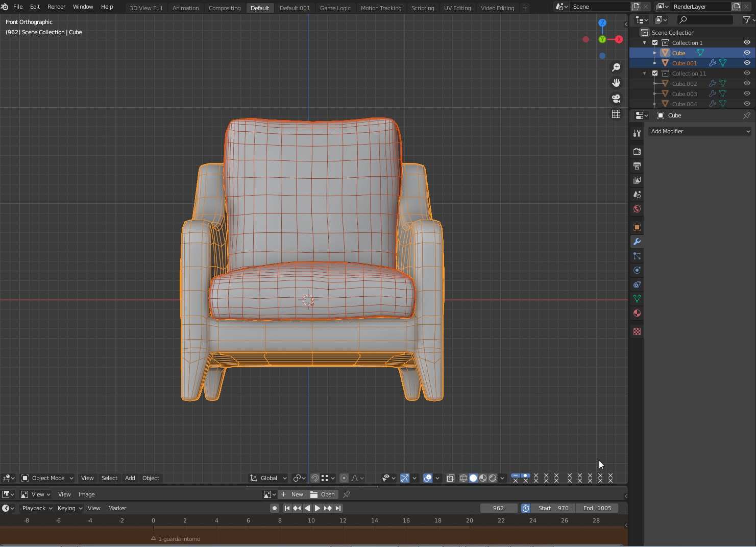Open the Modifier properties wrench tab

[x=637, y=242]
